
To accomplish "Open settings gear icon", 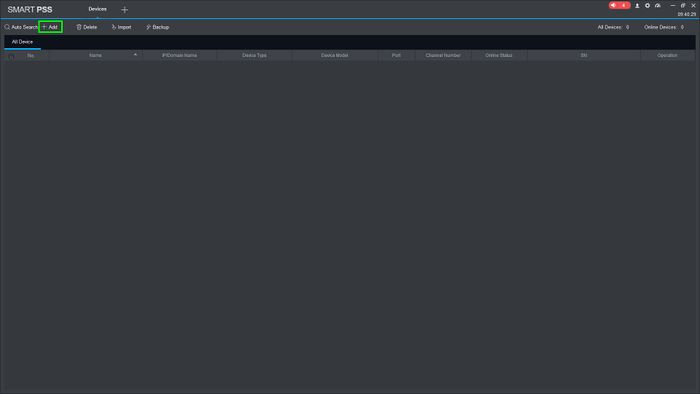I will pos(647,6).
